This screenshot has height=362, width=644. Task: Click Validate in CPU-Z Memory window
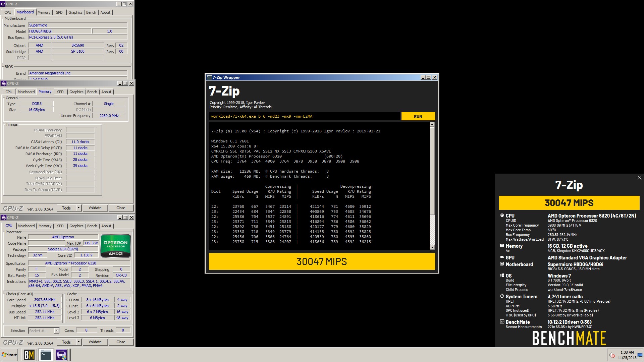(95, 208)
